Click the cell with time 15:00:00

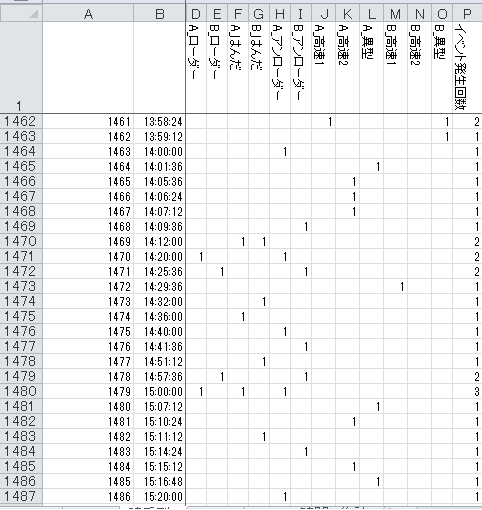(160, 392)
